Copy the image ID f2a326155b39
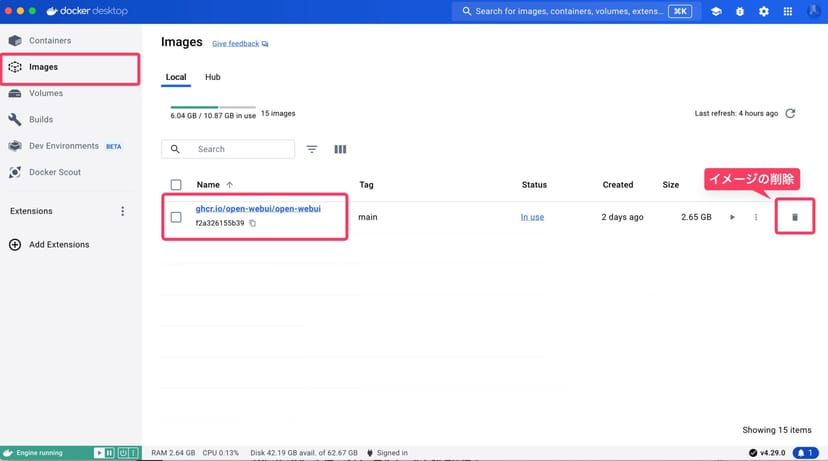This screenshot has height=461, width=828. 252,223
